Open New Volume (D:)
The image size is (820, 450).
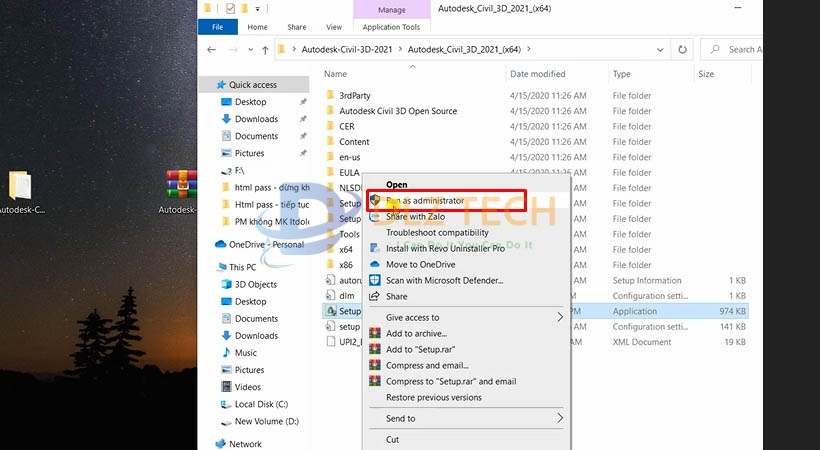click(x=267, y=421)
